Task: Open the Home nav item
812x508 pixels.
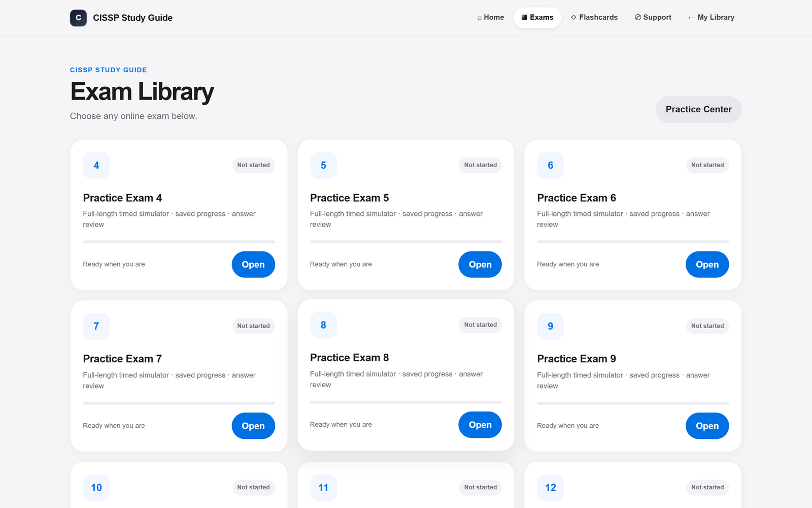Action: pyautogui.click(x=491, y=17)
